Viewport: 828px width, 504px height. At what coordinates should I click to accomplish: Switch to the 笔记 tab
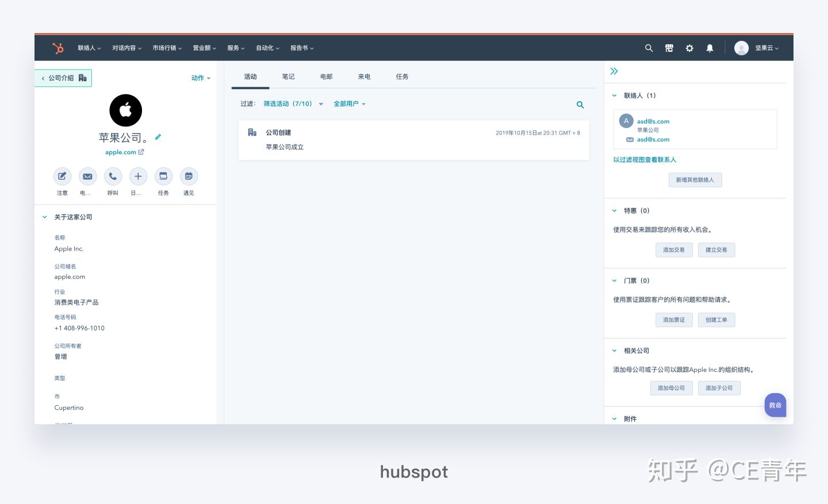288,76
